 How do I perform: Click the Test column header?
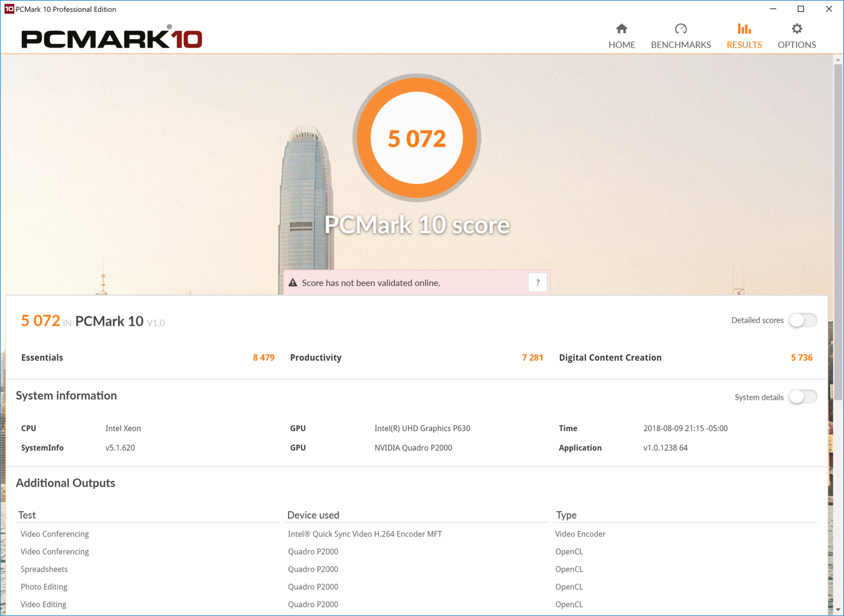pyautogui.click(x=27, y=515)
